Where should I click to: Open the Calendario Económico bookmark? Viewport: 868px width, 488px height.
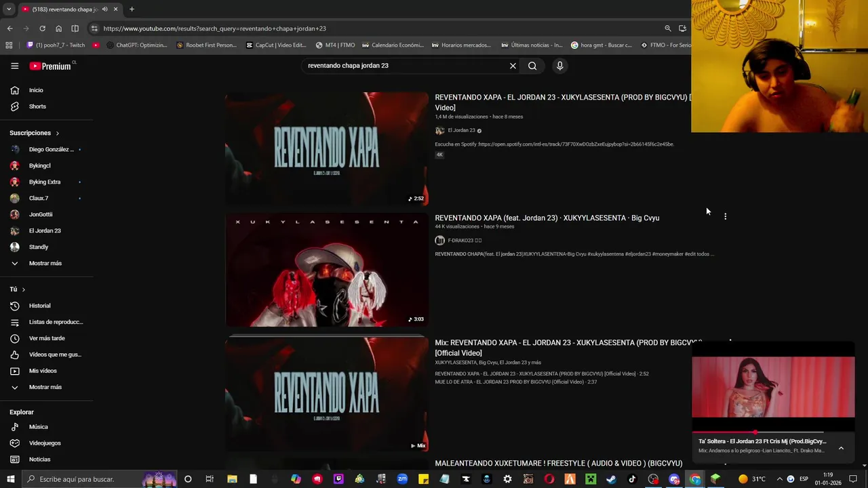[x=393, y=45]
